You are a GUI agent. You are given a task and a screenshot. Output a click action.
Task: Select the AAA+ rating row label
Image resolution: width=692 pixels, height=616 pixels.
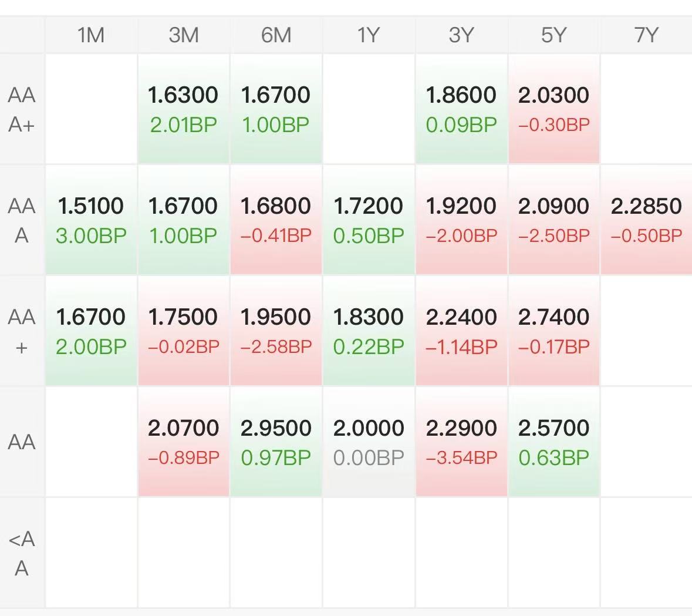[x=22, y=109]
